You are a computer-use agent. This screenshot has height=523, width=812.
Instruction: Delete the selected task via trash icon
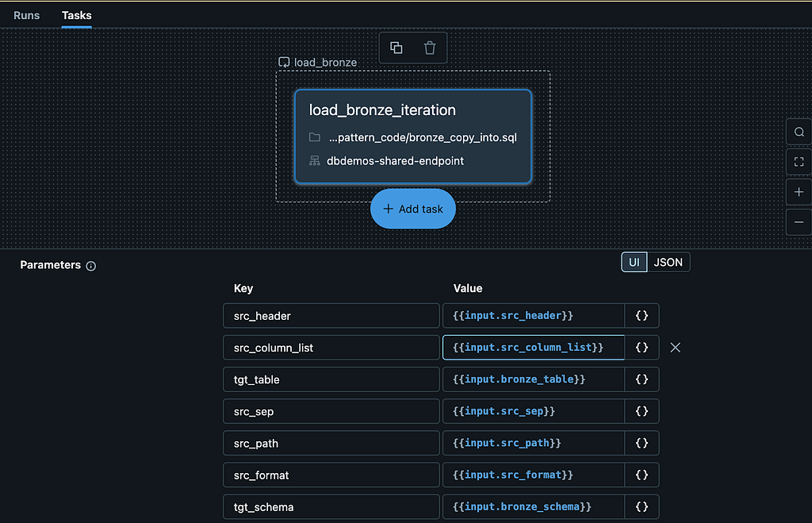(430, 48)
